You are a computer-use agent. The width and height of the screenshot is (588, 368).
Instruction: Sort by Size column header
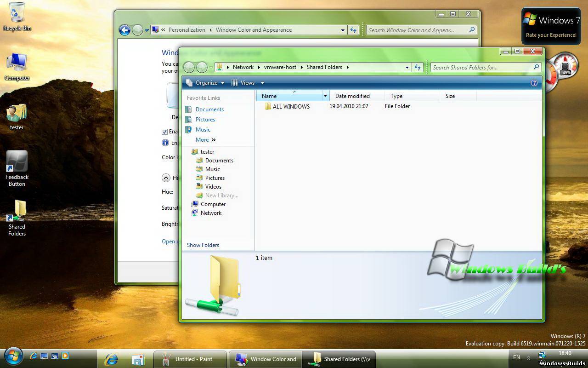click(458, 96)
